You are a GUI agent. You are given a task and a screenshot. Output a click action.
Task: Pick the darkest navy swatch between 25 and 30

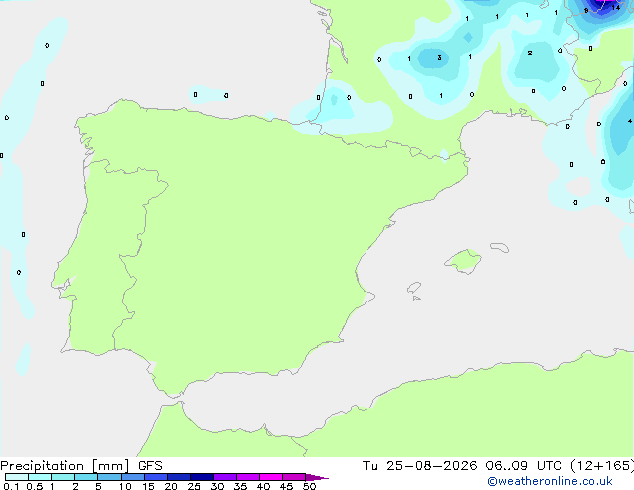point(202,477)
